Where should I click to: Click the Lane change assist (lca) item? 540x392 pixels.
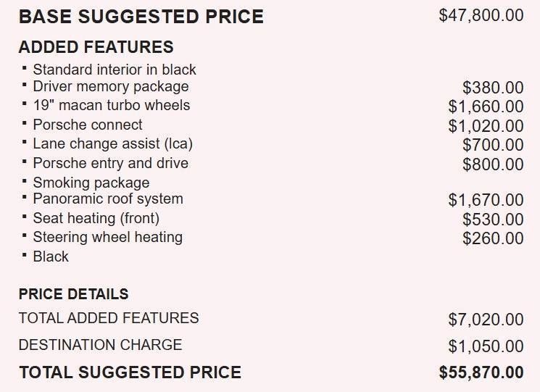pos(112,143)
